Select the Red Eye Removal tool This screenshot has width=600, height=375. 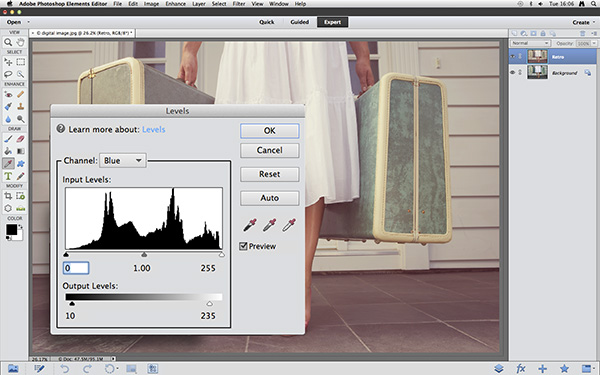click(8, 94)
